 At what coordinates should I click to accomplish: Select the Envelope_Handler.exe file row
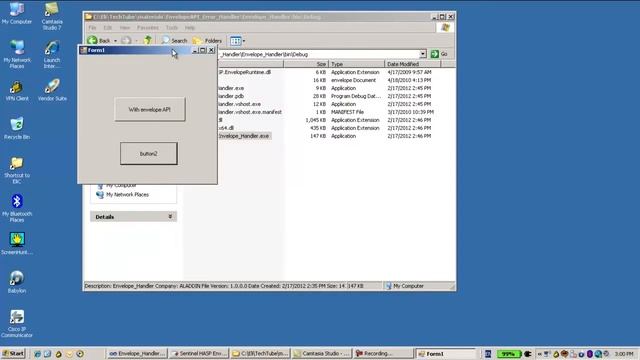click(x=244, y=136)
